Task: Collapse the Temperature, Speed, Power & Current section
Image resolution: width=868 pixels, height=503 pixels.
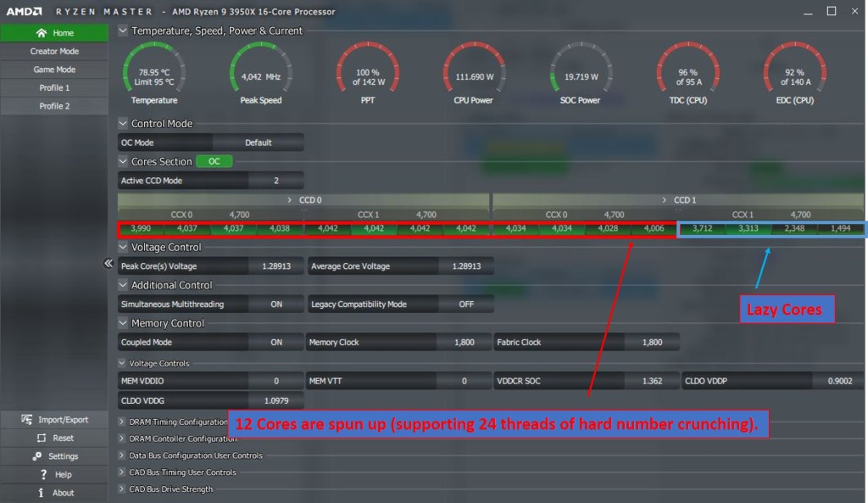Action: tap(124, 31)
